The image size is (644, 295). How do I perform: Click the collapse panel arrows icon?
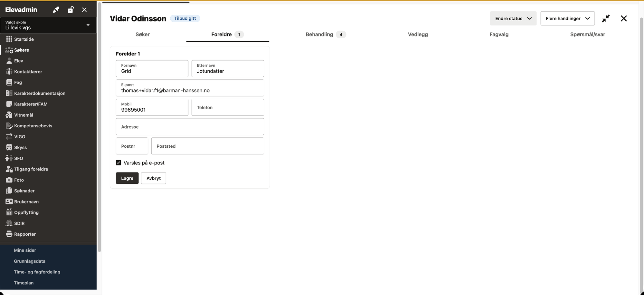[606, 18]
